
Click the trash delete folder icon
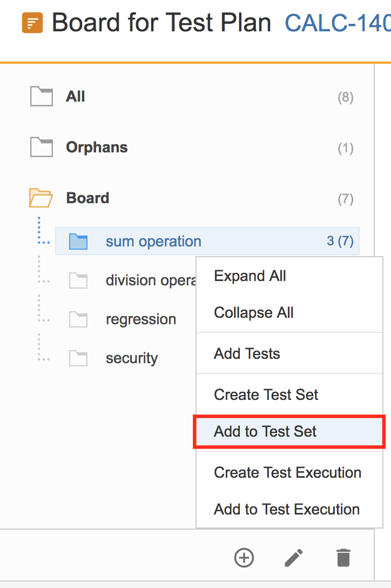(343, 558)
